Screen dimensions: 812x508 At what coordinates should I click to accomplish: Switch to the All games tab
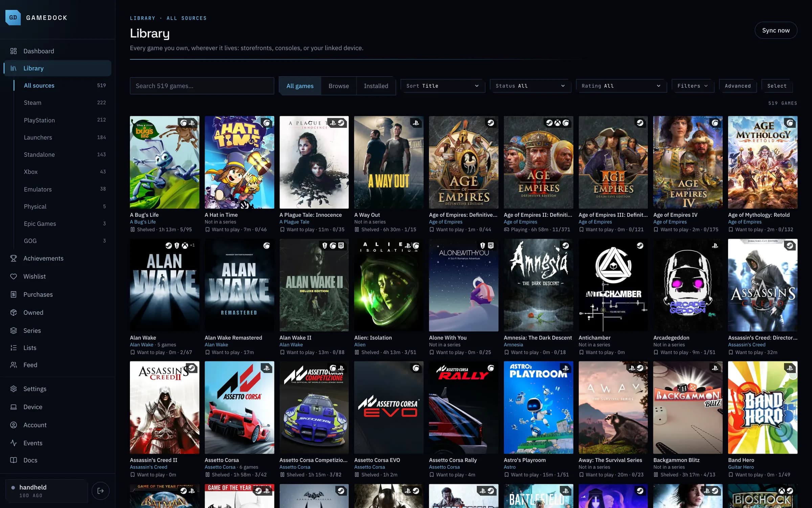coord(300,86)
